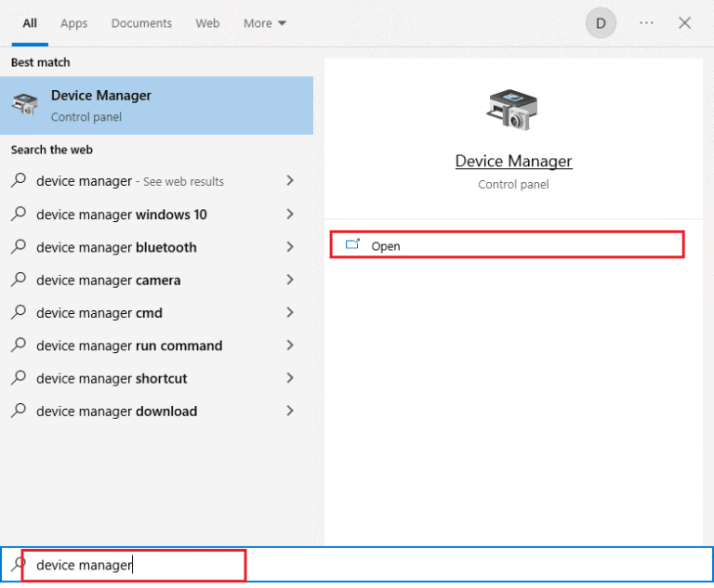
Task: Click the Device Manager icon in best match
Action: pos(26,105)
